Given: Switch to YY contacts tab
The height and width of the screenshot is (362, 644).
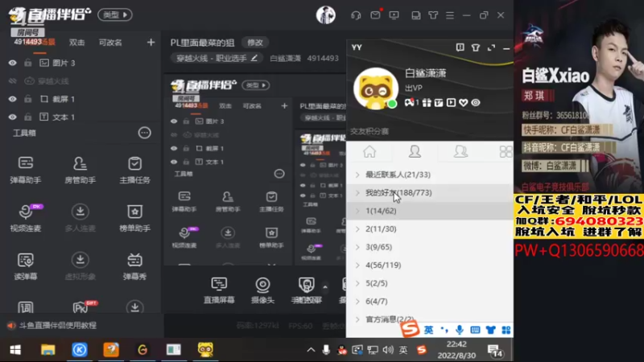Looking at the screenshot, I should tap(415, 151).
